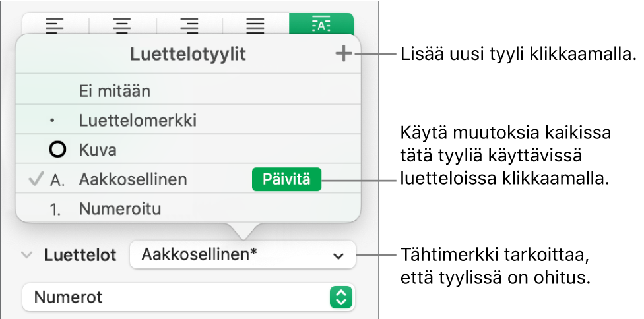Collapse the Luettelot section chevron
This screenshot has width=644, height=319.
(27, 255)
